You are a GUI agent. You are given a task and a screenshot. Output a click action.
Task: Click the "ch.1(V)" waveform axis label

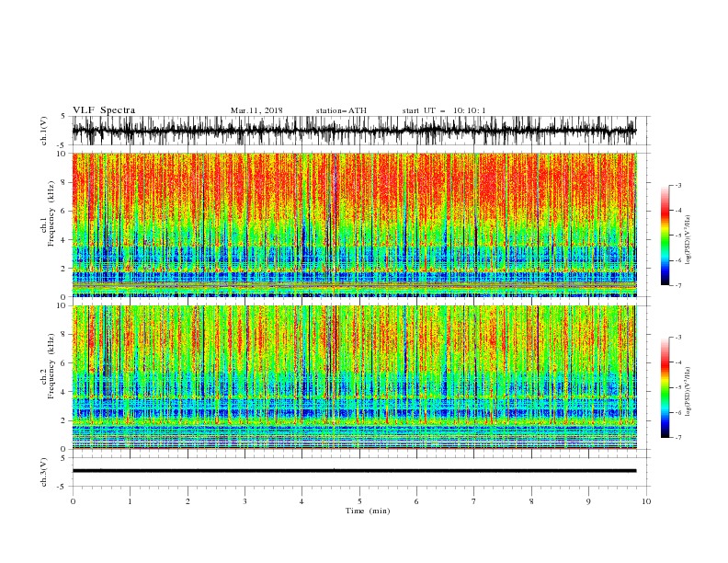pyautogui.click(x=44, y=131)
